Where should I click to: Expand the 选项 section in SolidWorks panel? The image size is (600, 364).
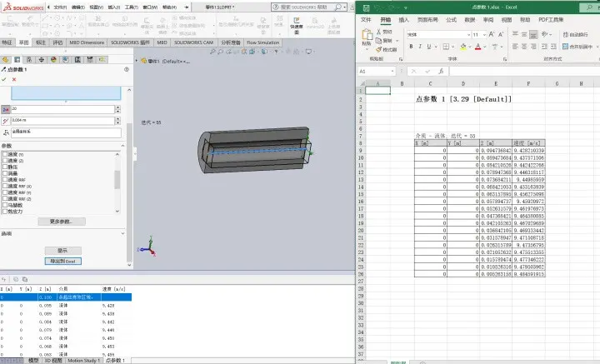coord(122,233)
